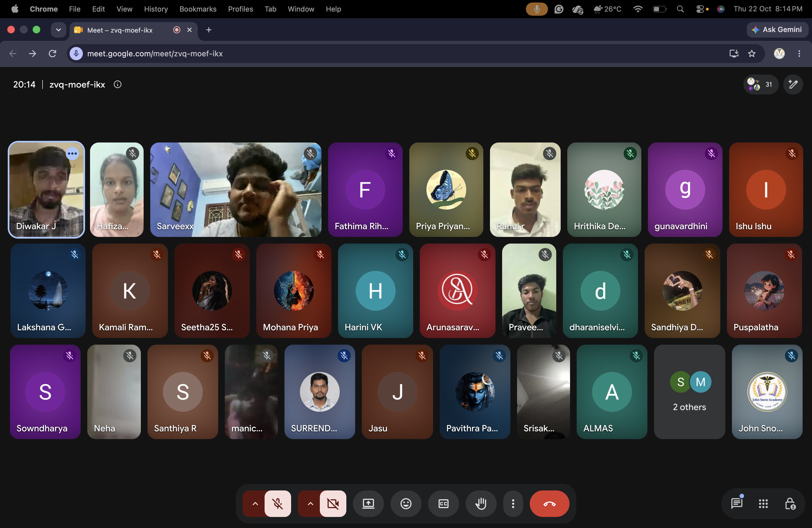Open the activities grid icon
Image resolution: width=812 pixels, height=528 pixels.
(x=763, y=503)
